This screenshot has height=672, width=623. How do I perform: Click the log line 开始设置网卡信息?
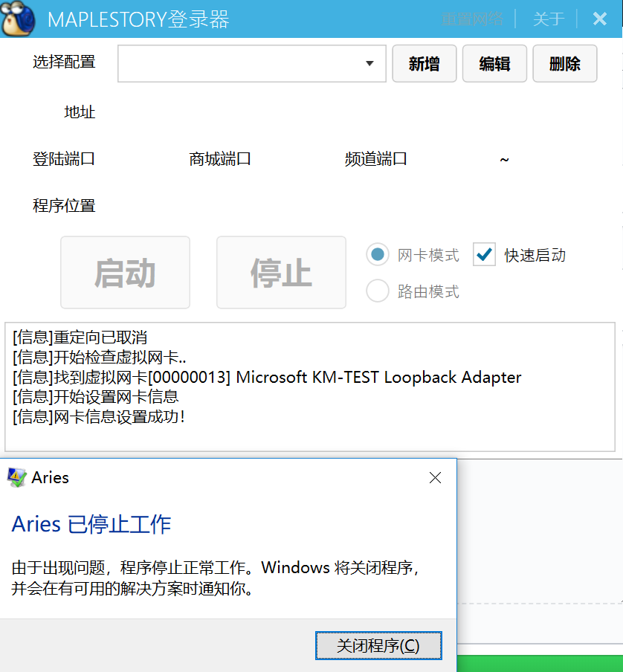pyautogui.click(x=95, y=397)
